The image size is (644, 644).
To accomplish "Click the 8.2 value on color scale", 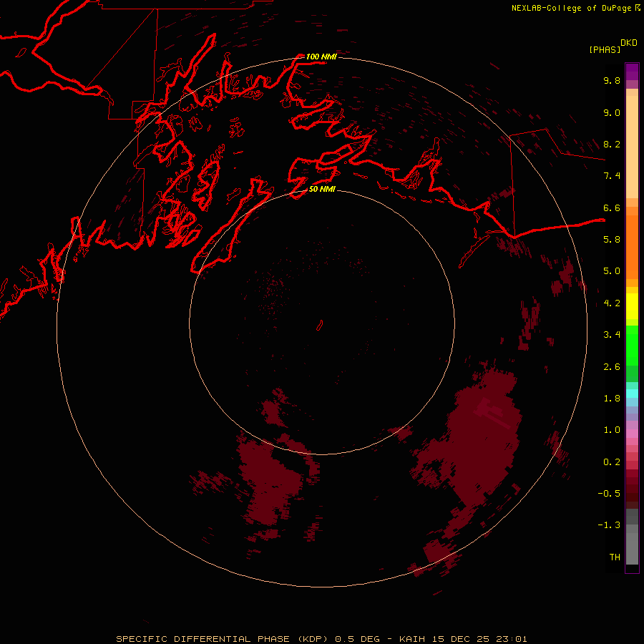I will [612, 144].
